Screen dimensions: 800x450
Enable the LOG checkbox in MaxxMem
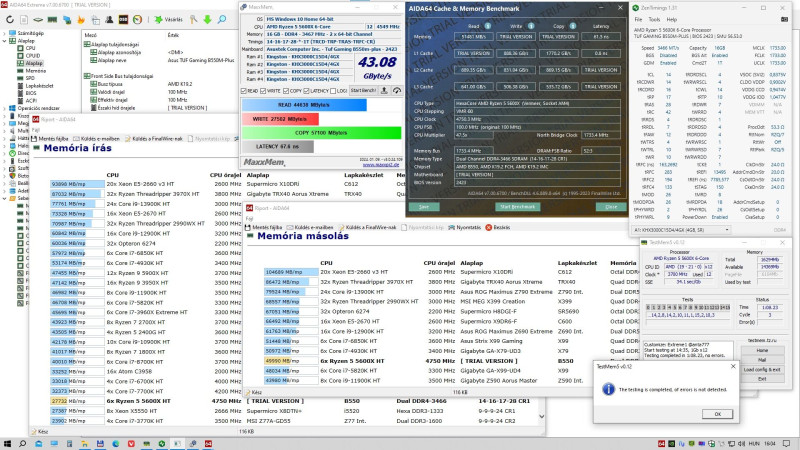333,91
